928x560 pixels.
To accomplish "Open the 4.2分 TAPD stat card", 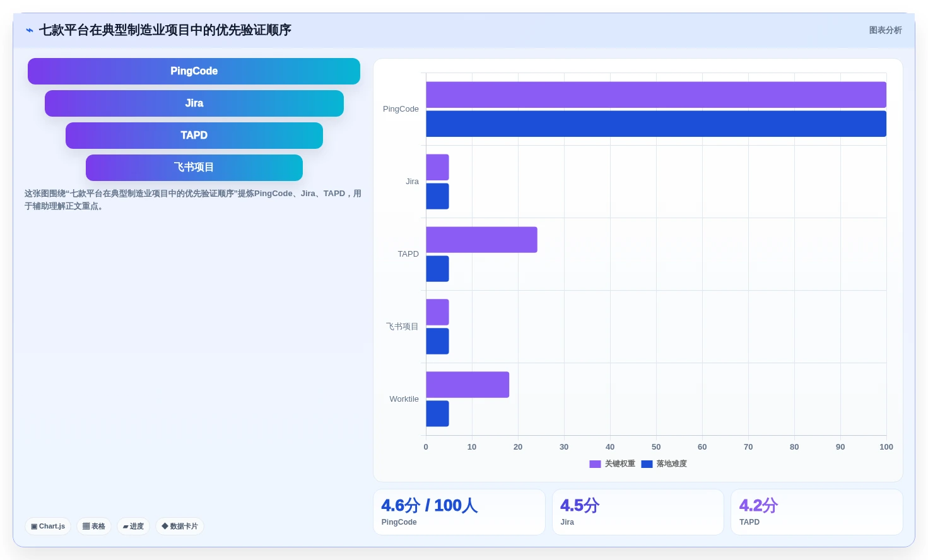I will click(x=817, y=512).
